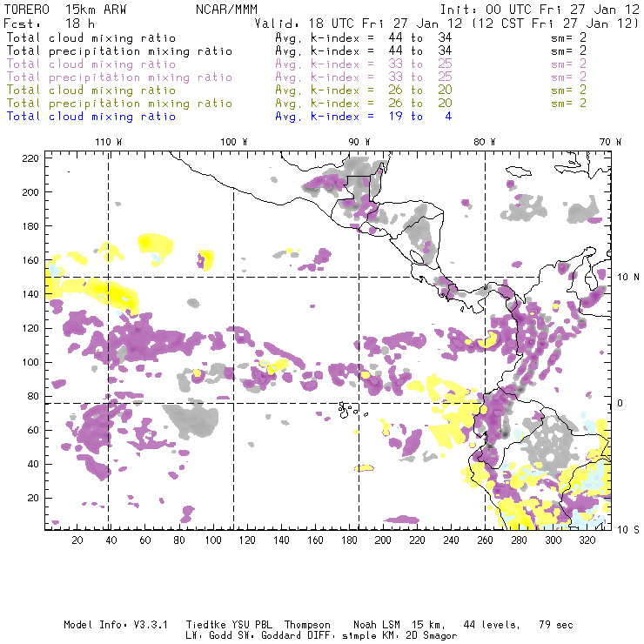Click vertical axis tick label "60"
The height and width of the screenshot is (644, 644).
tap(33, 430)
